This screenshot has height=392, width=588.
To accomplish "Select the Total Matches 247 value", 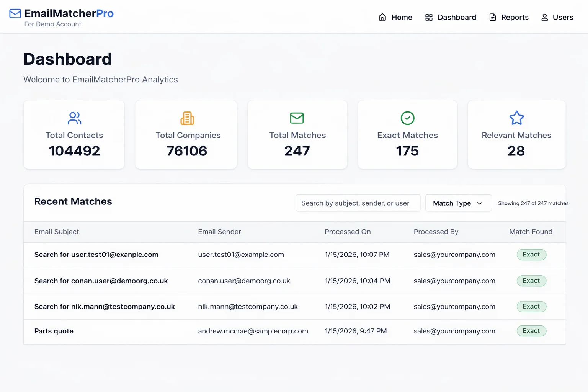I will [x=297, y=151].
